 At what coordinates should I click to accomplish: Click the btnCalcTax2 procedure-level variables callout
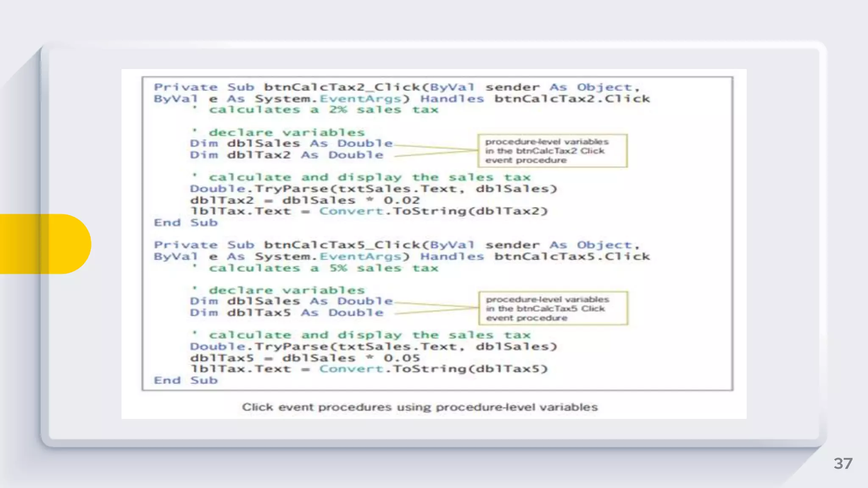tap(552, 151)
